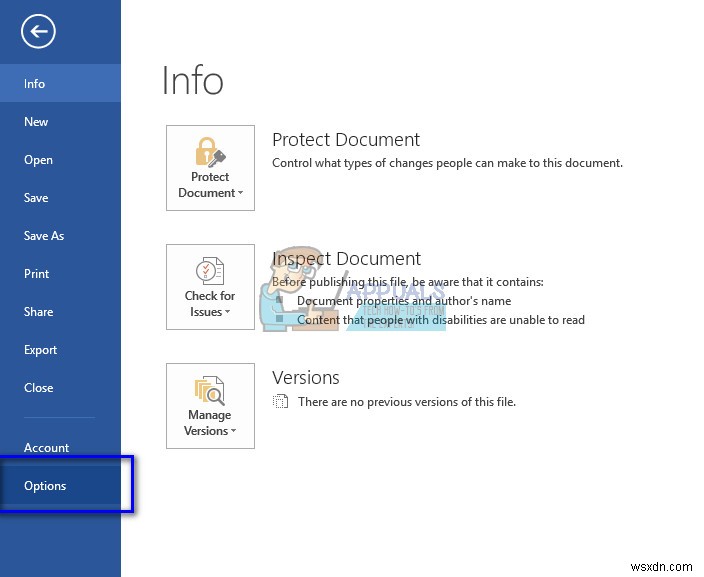704x577 pixels.
Task: Click the Protect Document heading text
Action: [x=346, y=140]
